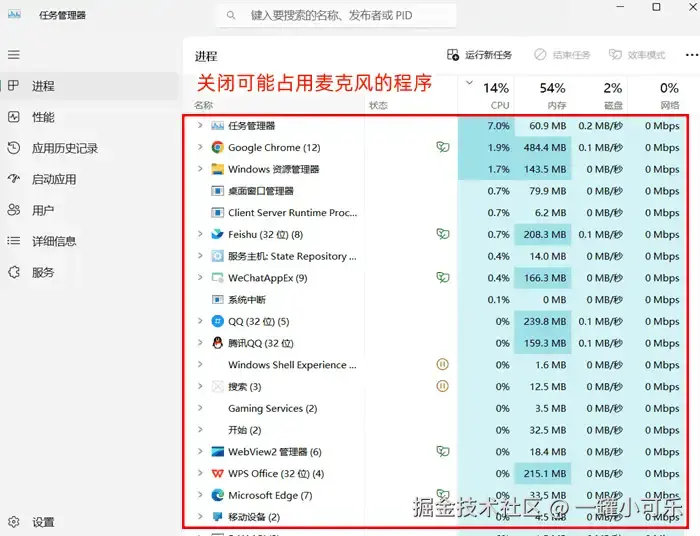
Task: Expand the Feishu (32 位) (8) group
Action: pos(200,234)
